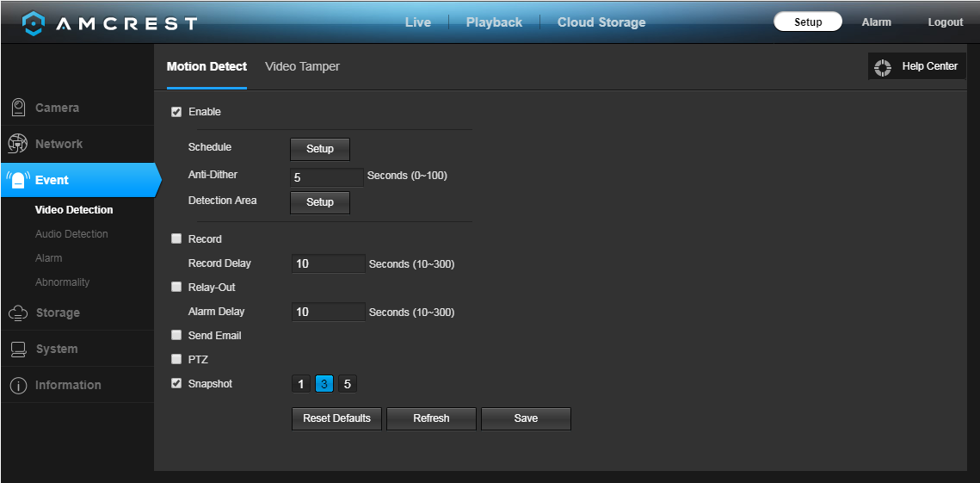This screenshot has height=483, width=980.
Task: Click the Refresh button
Action: [431, 418]
